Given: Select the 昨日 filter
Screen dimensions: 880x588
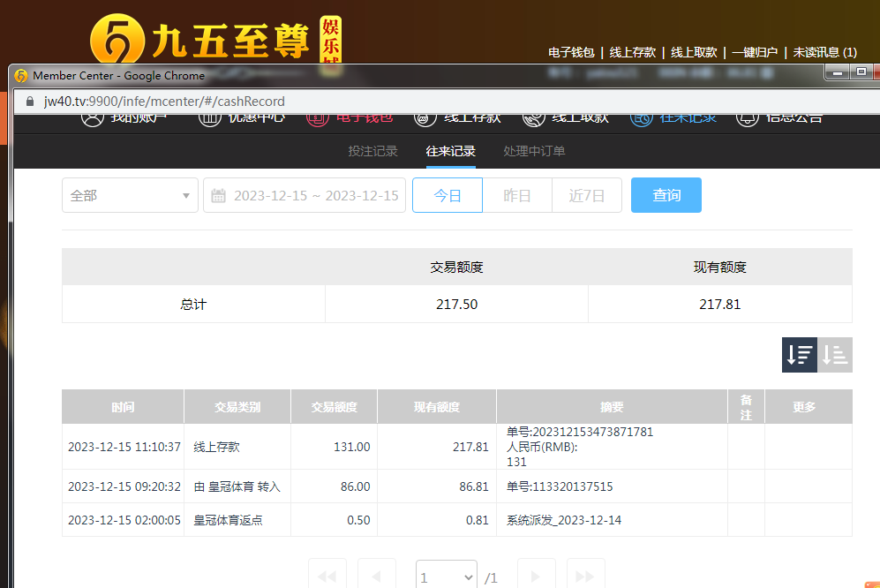Looking at the screenshot, I should pyautogui.click(x=517, y=195).
